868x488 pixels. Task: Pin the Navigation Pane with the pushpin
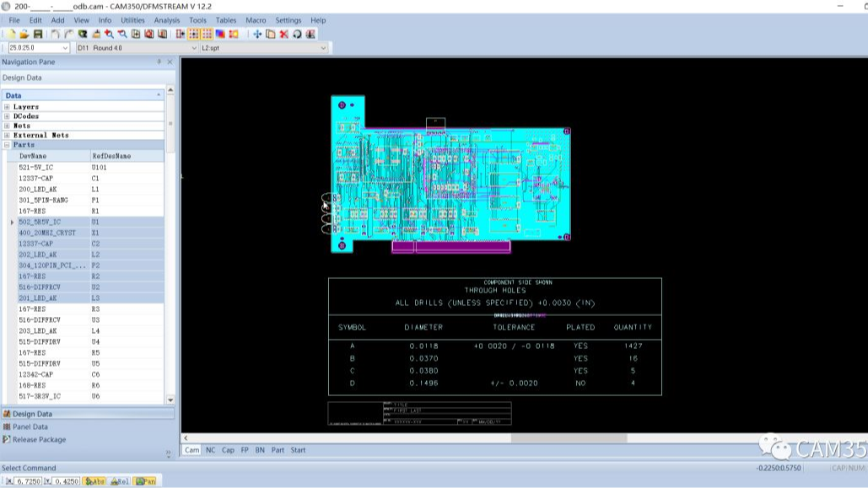pyautogui.click(x=159, y=62)
